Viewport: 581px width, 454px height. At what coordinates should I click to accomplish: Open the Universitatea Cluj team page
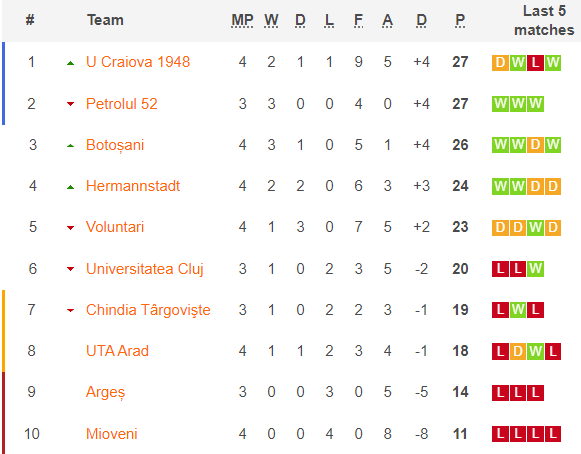(x=145, y=269)
